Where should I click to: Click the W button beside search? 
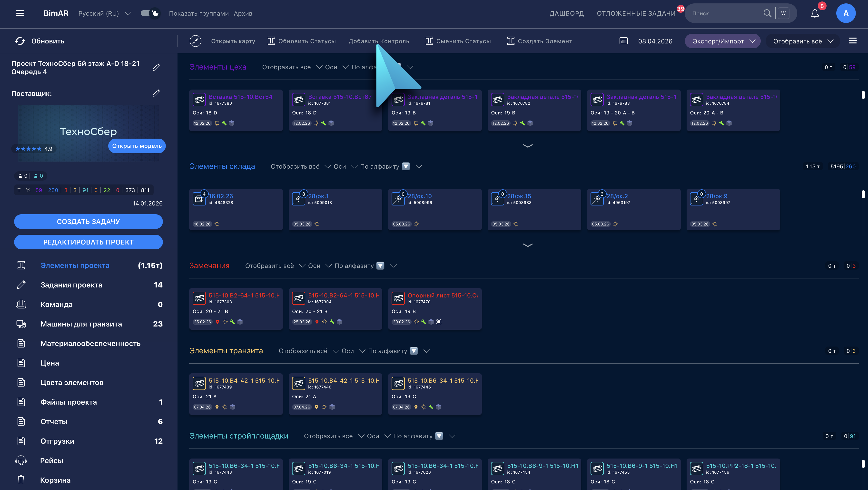(783, 13)
